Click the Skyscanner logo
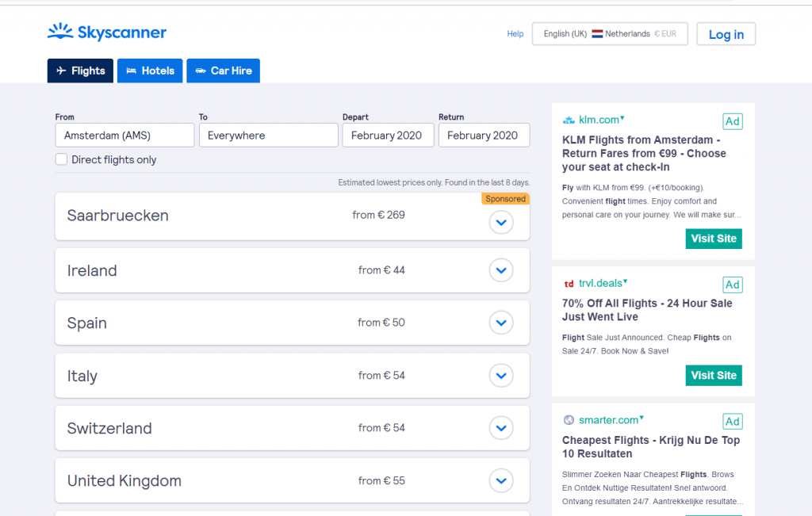Screen dimensions: 812x516 click(107, 32)
